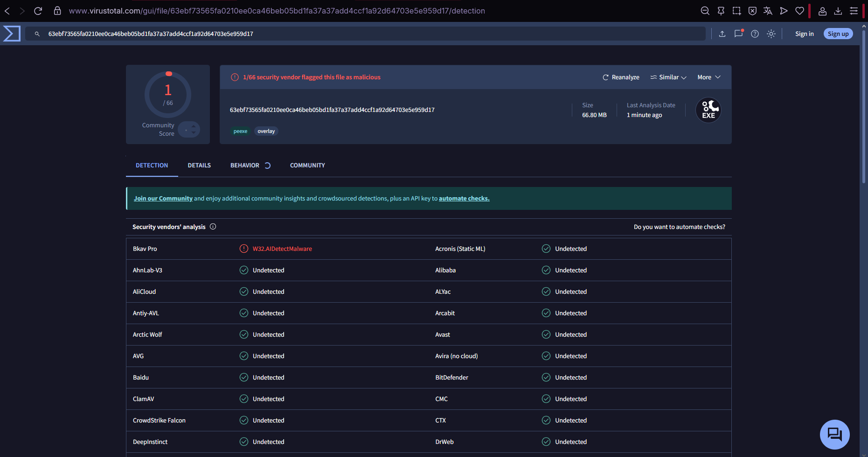Toggle the light/dark theme sun icon
The height and width of the screenshot is (457, 868).
tap(771, 34)
